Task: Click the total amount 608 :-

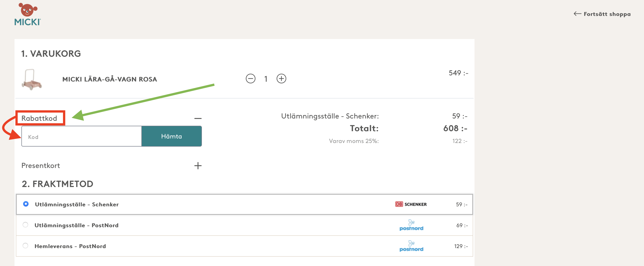Action: click(455, 128)
